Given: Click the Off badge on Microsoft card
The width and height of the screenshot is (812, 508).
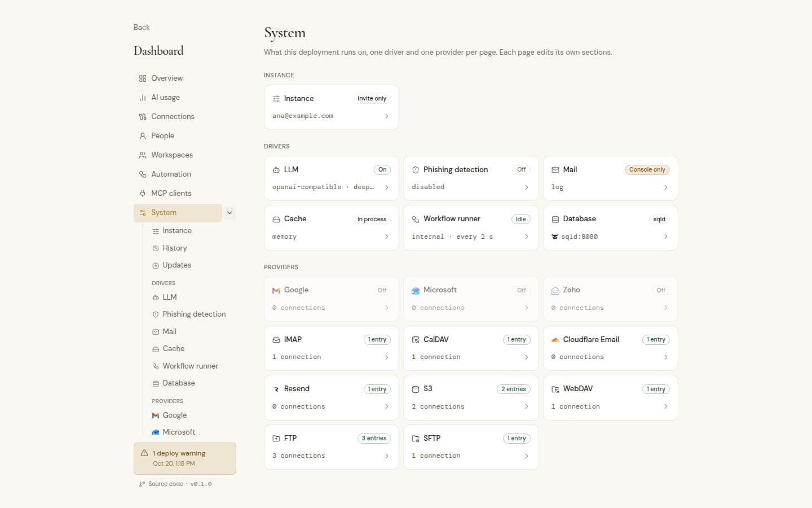Looking at the screenshot, I should point(522,290).
